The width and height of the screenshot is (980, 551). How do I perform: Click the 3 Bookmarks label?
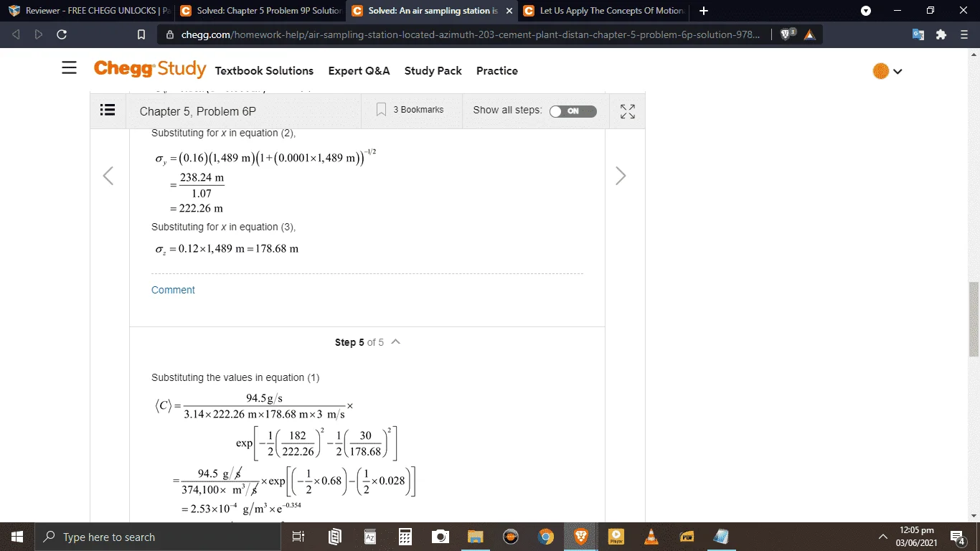[x=418, y=110]
